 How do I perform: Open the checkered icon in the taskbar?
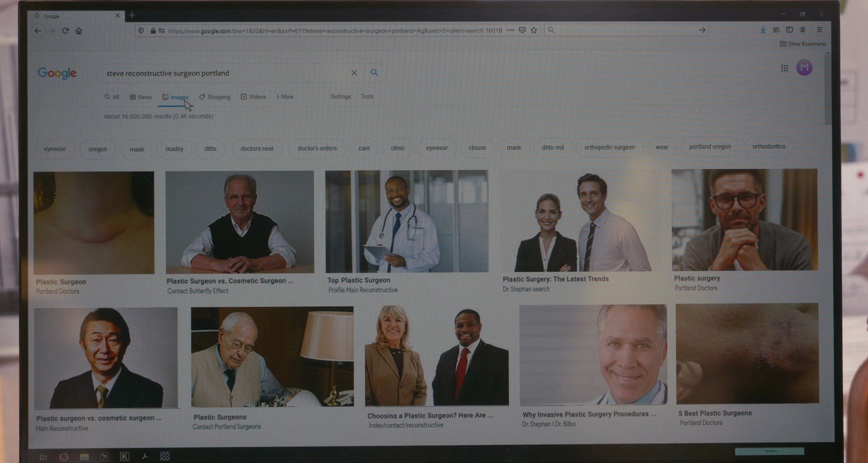(x=165, y=456)
